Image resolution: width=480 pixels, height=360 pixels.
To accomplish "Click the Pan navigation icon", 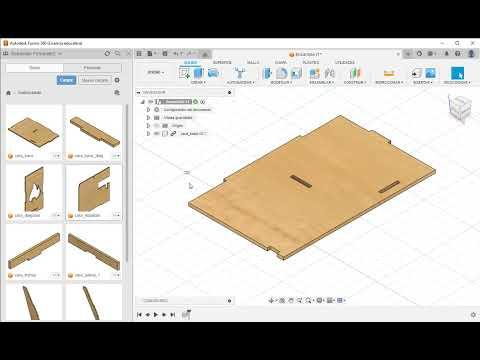I will pos(290,300).
